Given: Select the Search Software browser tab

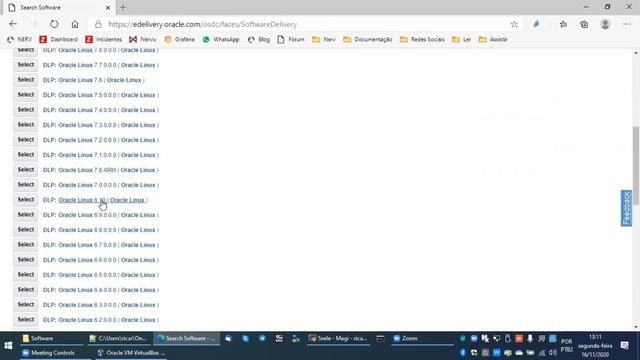Looking at the screenshot, I should click(x=57, y=7).
